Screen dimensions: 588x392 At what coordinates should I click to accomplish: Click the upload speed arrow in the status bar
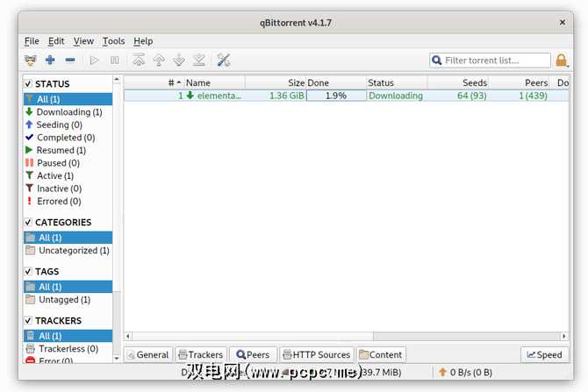pos(442,372)
